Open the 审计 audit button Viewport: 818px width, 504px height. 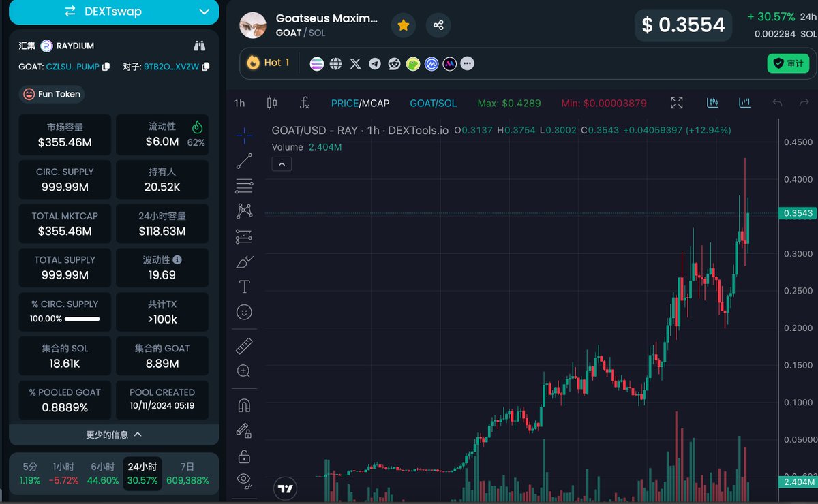[x=788, y=63]
